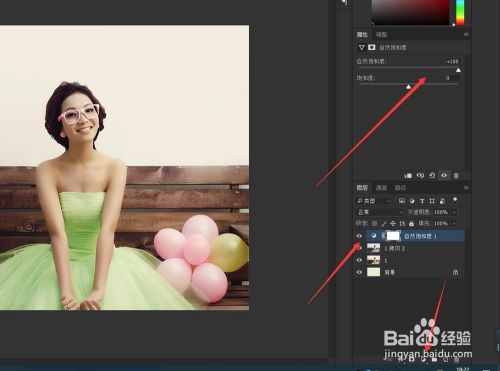Click the mask icon in Properties header
This screenshot has width=500, height=371.
371,47
